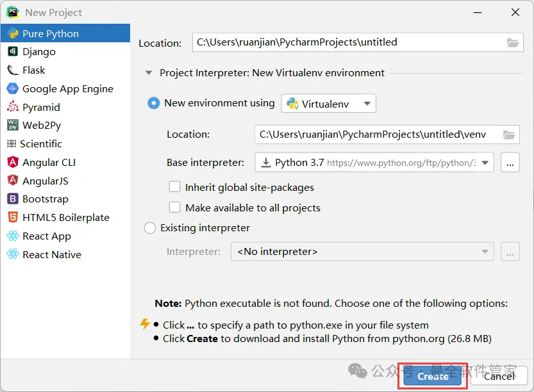Choose Bootstrap from project list
This screenshot has width=534, height=392.
pyautogui.click(x=45, y=199)
